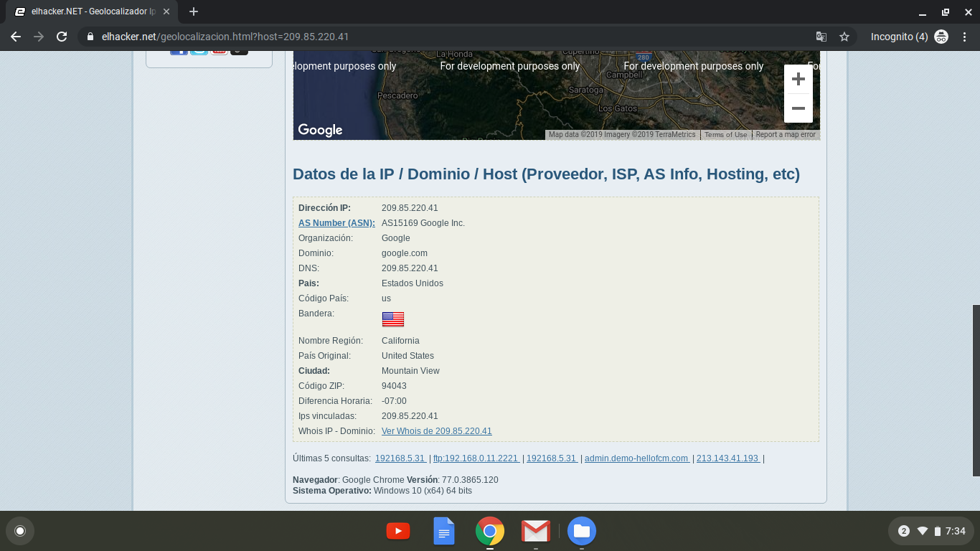Viewport: 980px width, 551px height.
Task: Click the Incognito profile icon
Action: 941,37
